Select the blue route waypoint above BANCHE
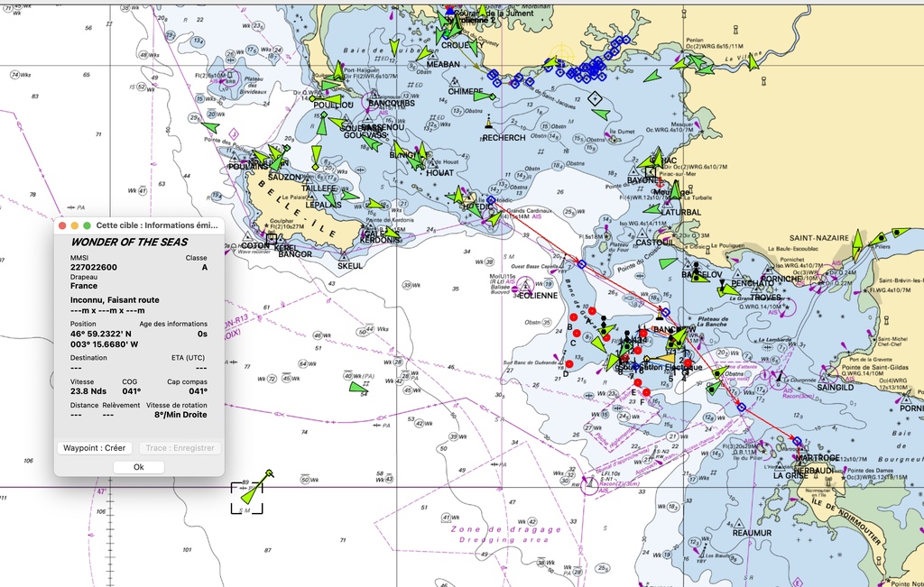This screenshot has width=924, height=587. click(666, 313)
